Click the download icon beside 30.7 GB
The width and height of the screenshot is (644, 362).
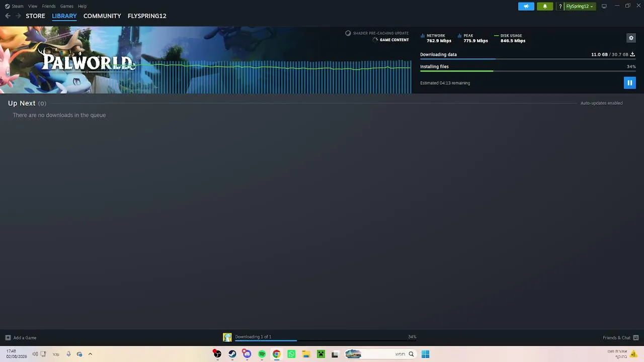click(632, 54)
